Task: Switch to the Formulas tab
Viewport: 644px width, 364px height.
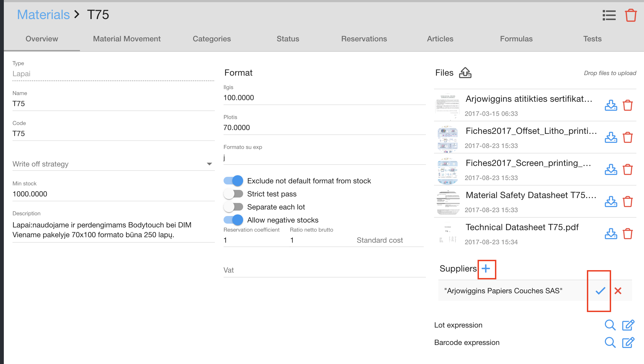Action: click(516, 39)
